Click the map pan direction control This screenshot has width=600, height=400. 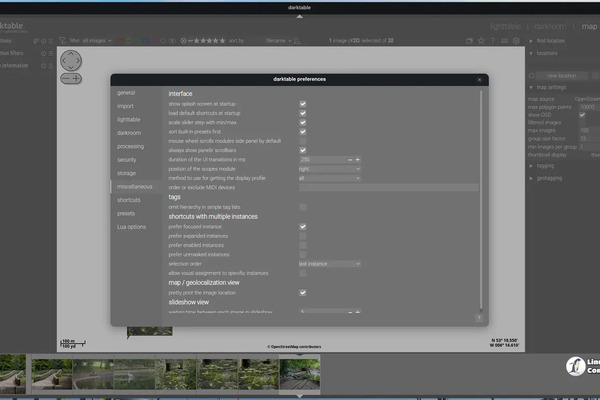pos(71,60)
